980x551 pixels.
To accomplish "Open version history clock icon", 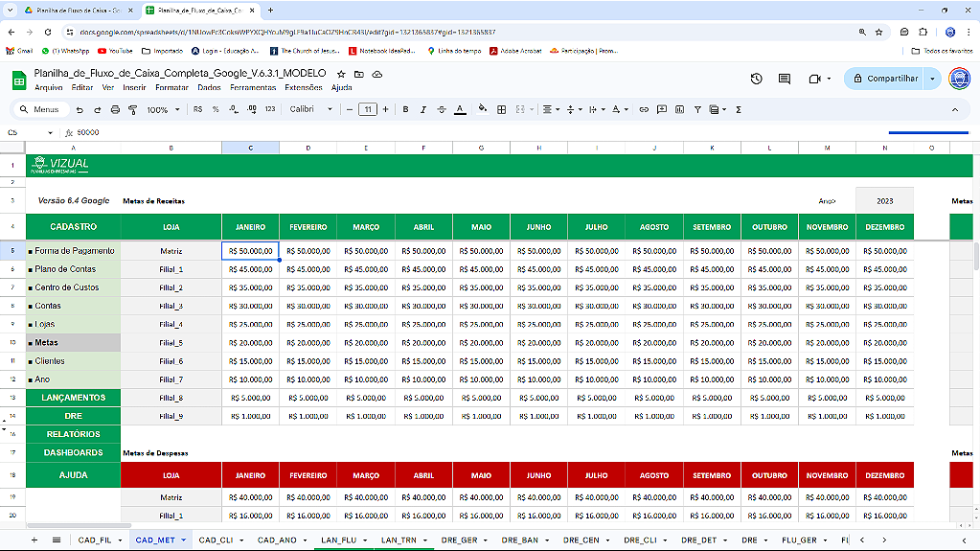I will 756,79.
